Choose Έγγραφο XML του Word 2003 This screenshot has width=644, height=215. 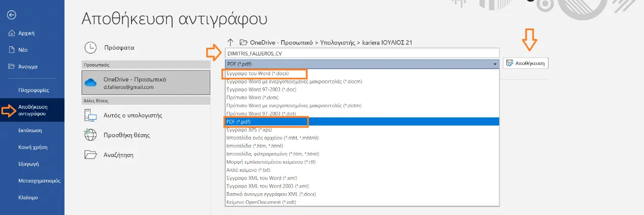coord(362,186)
